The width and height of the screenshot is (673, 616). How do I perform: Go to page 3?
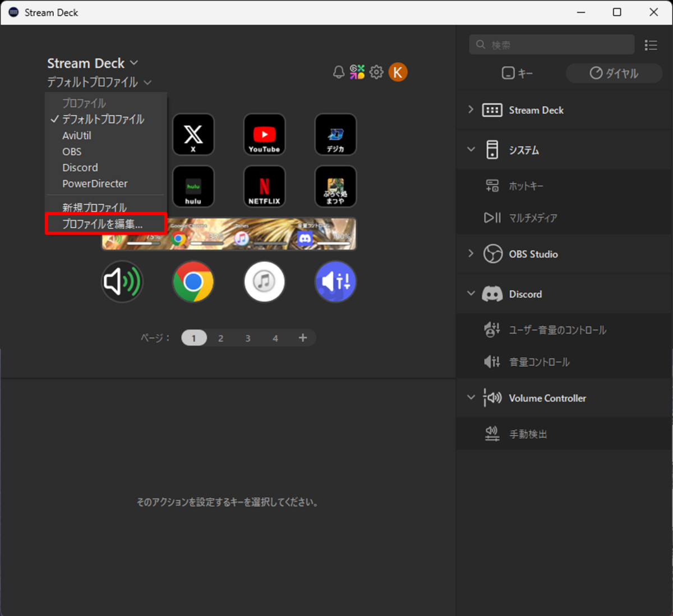point(248,338)
